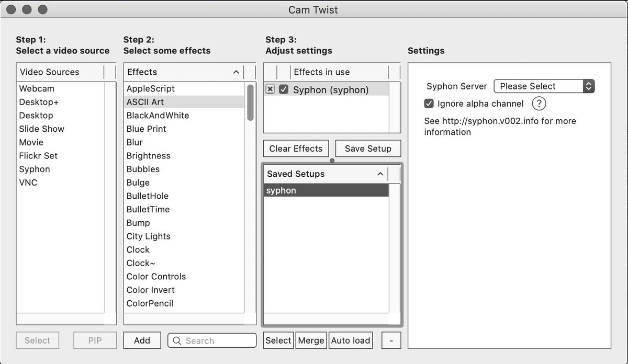The width and height of the screenshot is (628, 364).
Task: Select Movie video source
Action: click(x=60, y=142)
